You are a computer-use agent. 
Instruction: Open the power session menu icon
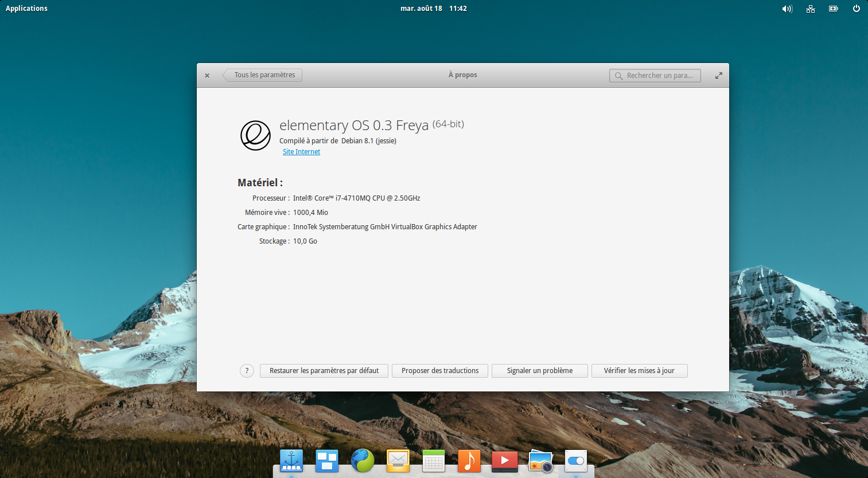tap(857, 9)
